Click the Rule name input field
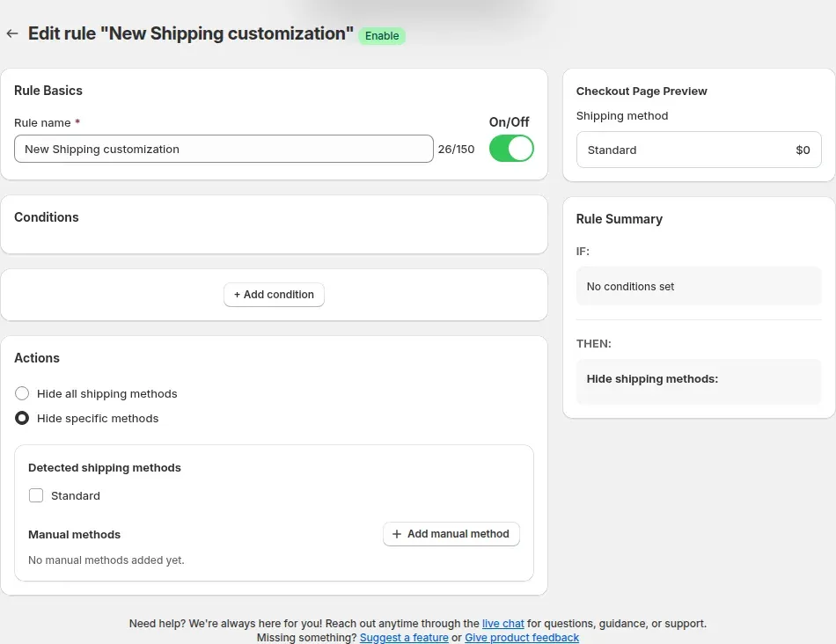 pyautogui.click(x=224, y=149)
